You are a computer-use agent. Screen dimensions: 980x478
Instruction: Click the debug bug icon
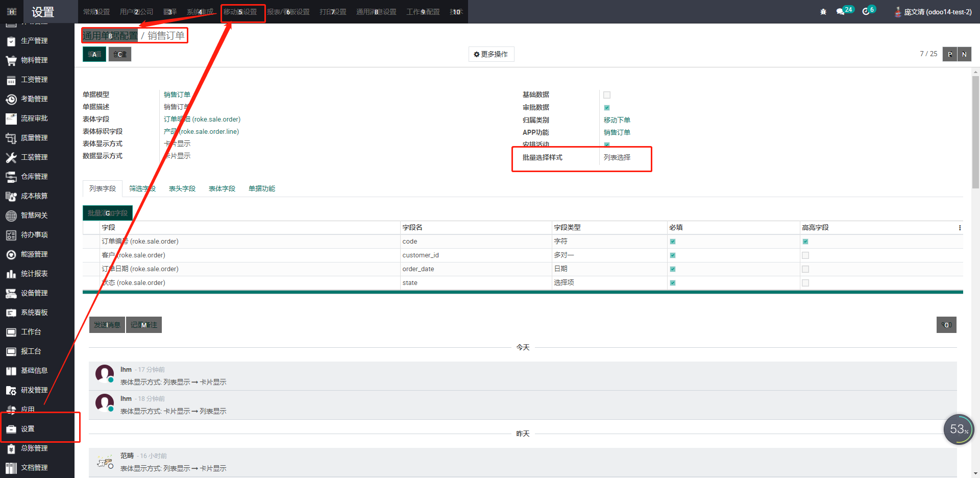coord(823,12)
